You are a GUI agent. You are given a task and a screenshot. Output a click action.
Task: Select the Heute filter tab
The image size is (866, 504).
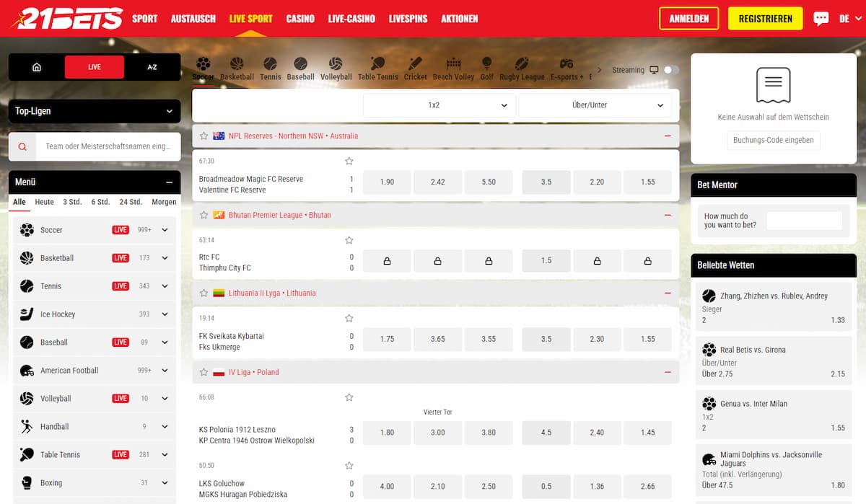point(44,202)
